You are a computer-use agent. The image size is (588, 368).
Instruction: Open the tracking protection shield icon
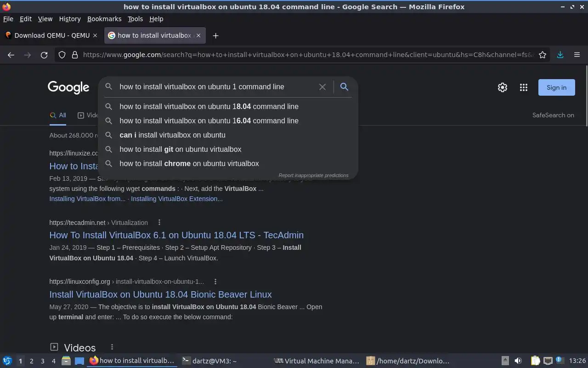[x=62, y=55]
